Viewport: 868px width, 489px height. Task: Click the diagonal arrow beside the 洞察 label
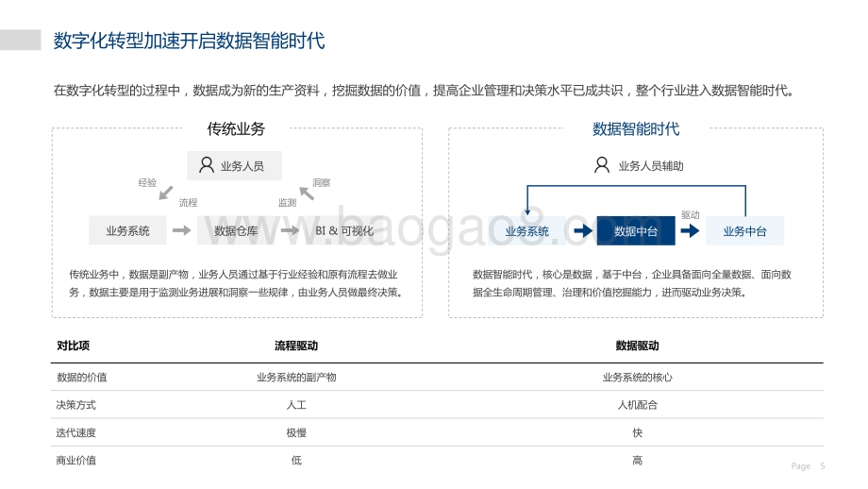coord(307,194)
